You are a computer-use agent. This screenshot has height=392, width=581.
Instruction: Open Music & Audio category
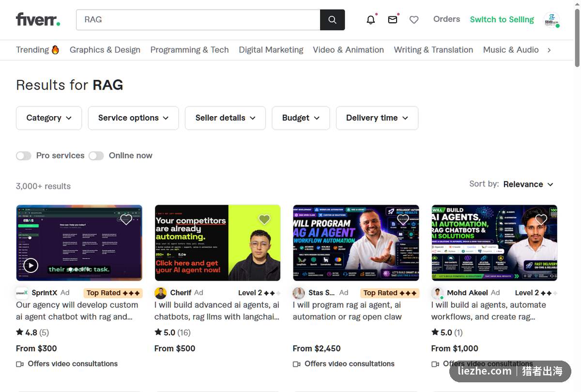[511, 50]
